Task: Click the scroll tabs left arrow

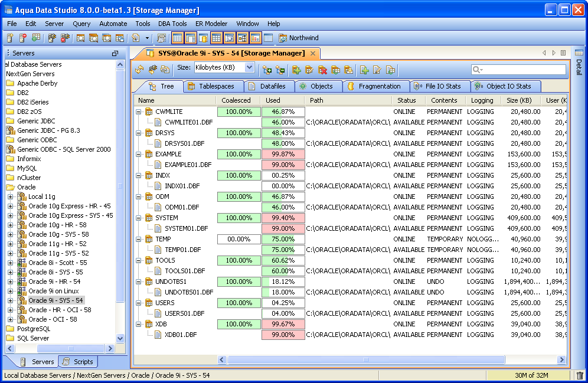Action: click(544, 53)
